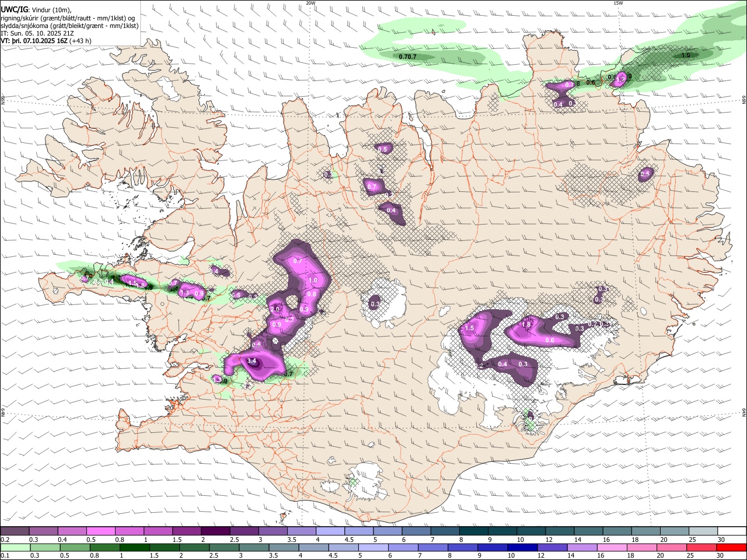
Task: Click the '64N' latitude label on the right edge
Action: pyautogui.click(x=743, y=412)
